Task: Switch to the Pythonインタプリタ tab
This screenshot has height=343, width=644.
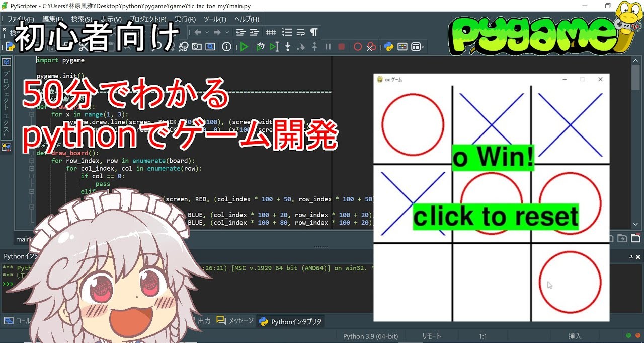Action: [291, 321]
